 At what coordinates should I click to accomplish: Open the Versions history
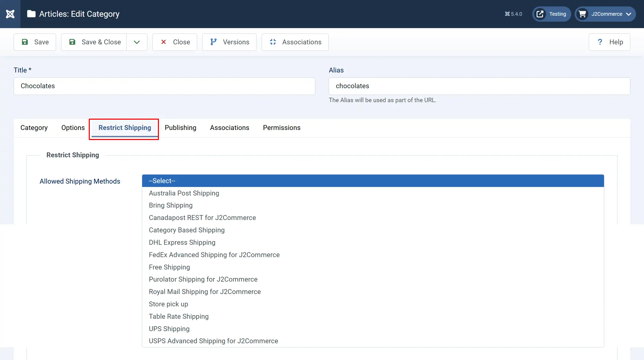click(229, 42)
